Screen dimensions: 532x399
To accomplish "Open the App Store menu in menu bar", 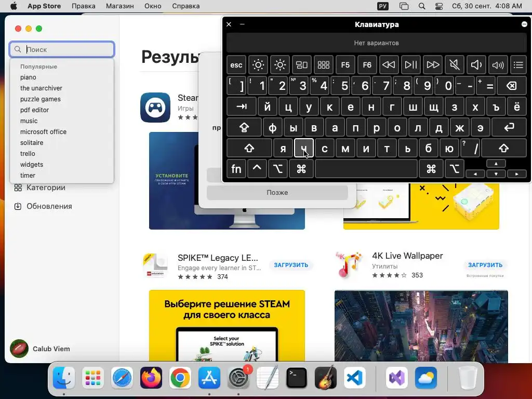I will (44, 6).
